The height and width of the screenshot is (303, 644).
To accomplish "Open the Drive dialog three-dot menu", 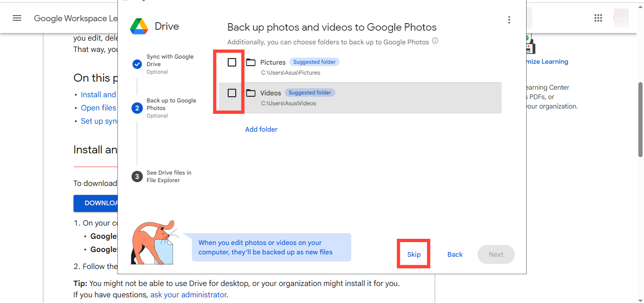I will tap(509, 20).
